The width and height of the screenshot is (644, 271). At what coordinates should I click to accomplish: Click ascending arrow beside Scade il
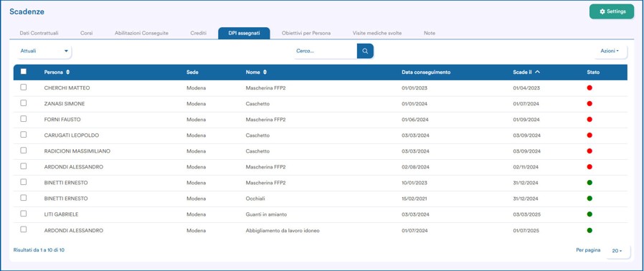[x=538, y=72]
